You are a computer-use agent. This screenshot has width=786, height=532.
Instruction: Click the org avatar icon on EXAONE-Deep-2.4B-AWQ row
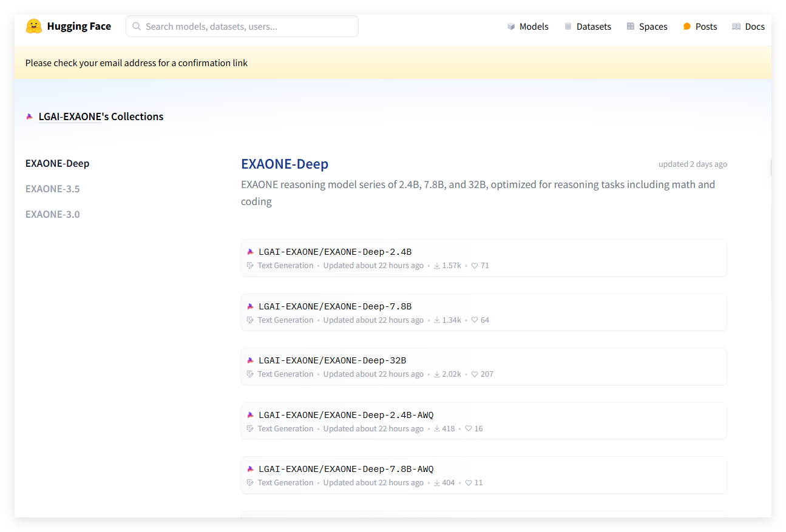pos(250,415)
